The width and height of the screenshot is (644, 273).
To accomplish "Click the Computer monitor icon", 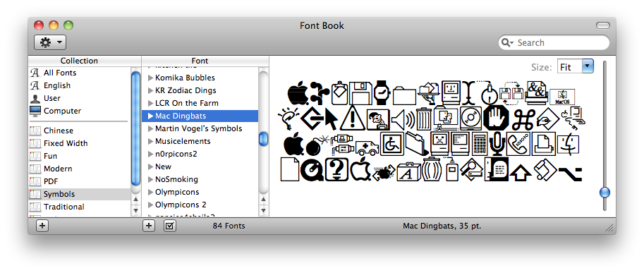I will tap(35, 111).
